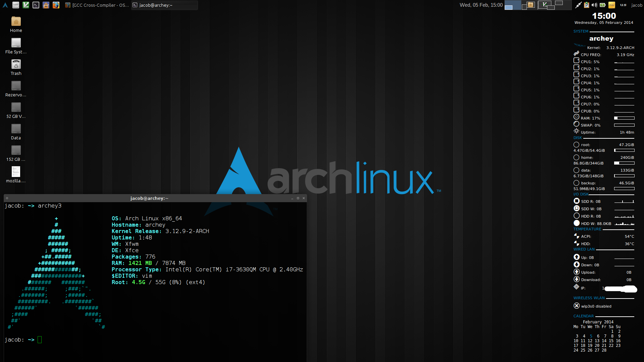Switch to the fourth workspace in the pager

[x=563, y=5]
